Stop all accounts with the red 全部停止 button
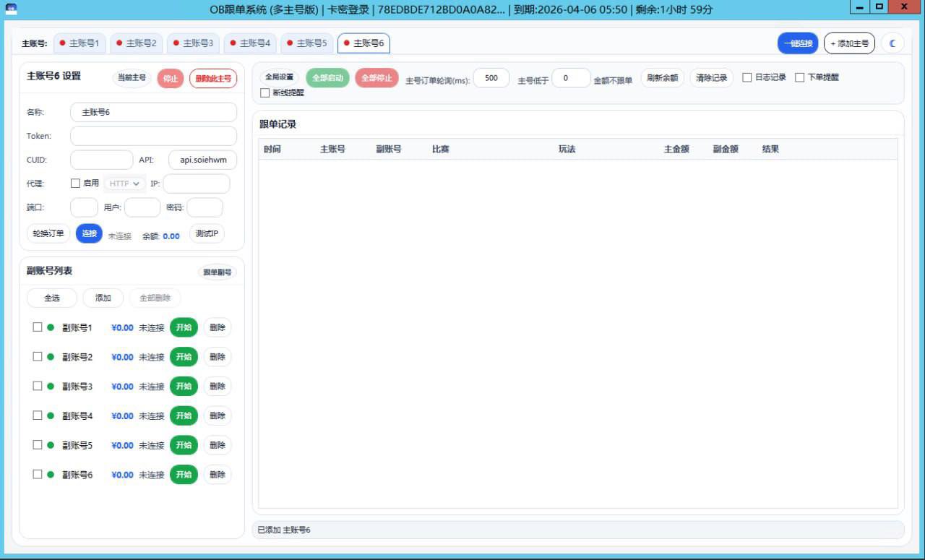The width and height of the screenshot is (925, 560). tap(377, 77)
